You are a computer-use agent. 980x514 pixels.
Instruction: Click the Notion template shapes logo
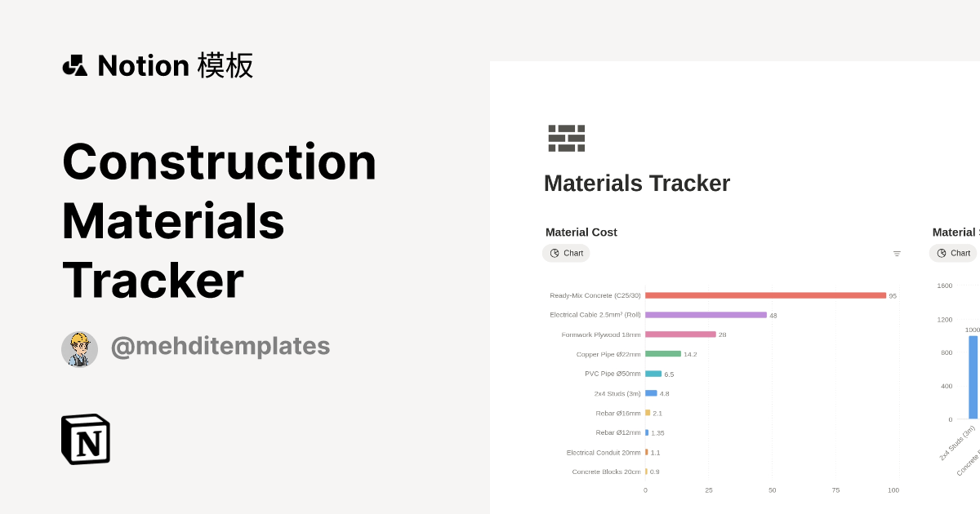pos(75,65)
